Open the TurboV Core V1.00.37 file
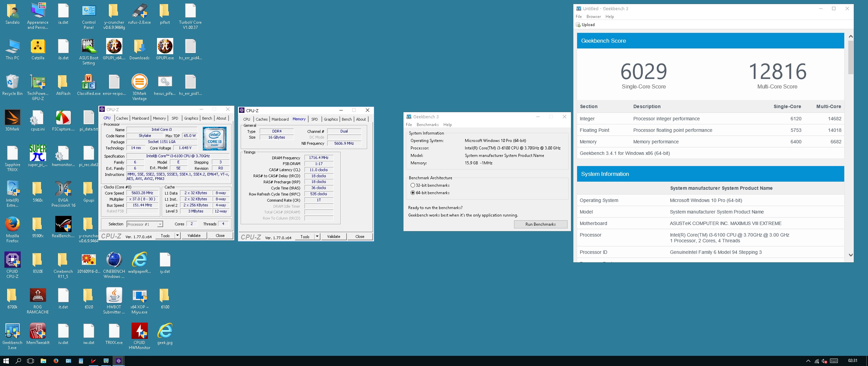 tap(190, 16)
